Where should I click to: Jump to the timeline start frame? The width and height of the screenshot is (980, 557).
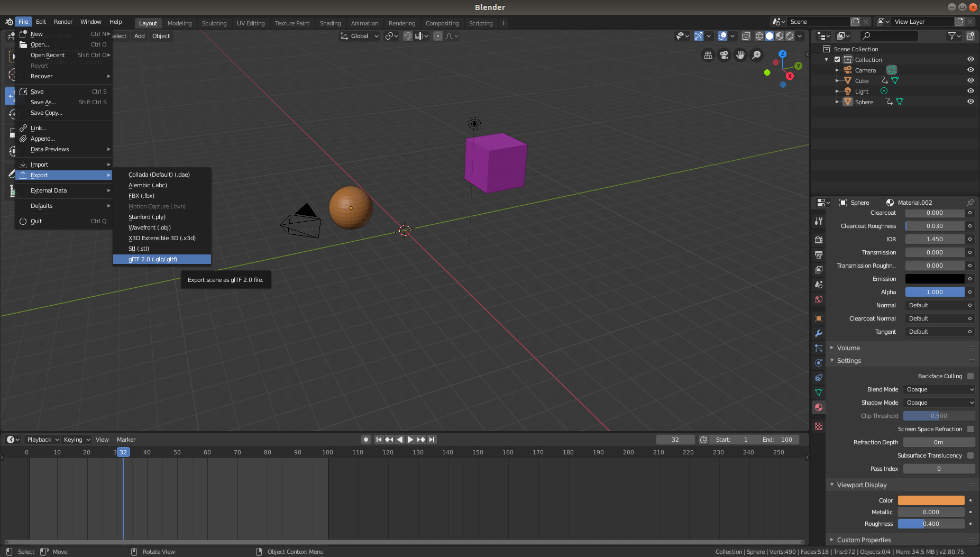click(x=379, y=440)
